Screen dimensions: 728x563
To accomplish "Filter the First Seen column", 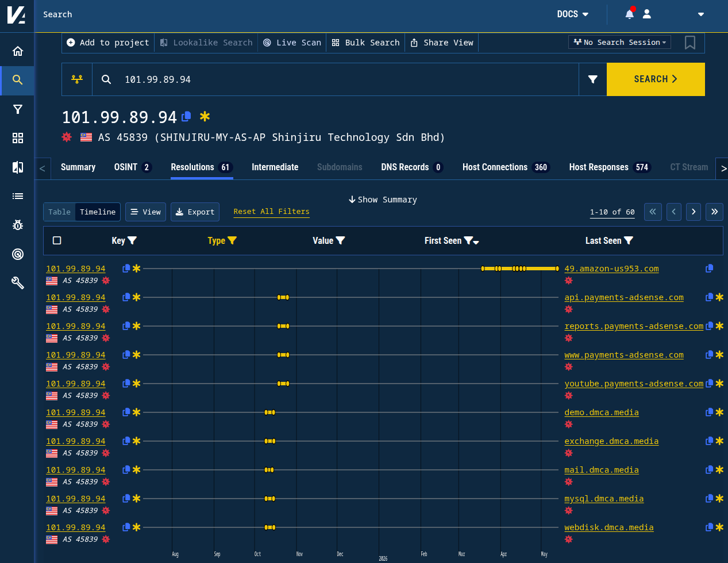I will (x=469, y=240).
